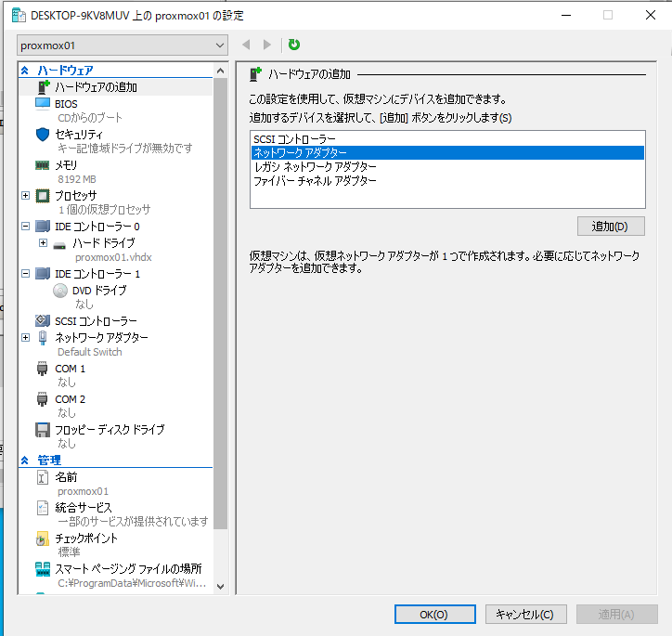Image resolution: width=672 pixels, height=636 pixels.
Task: Expand the network adapter tree node
Action: pos(25,338)
